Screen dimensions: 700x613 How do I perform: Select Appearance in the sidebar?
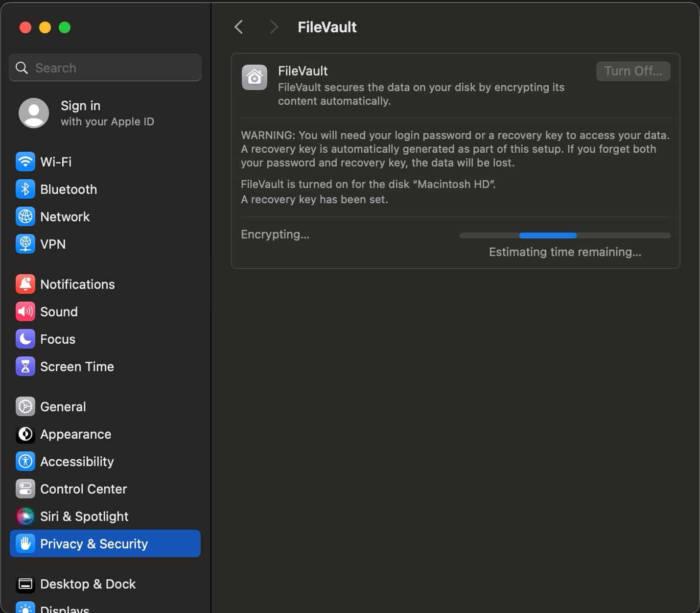[x=105, y=434]
